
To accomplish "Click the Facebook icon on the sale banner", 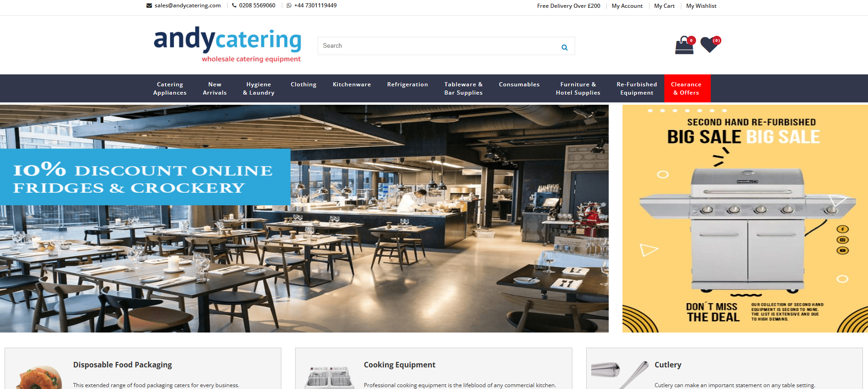I will coord(842,229).
